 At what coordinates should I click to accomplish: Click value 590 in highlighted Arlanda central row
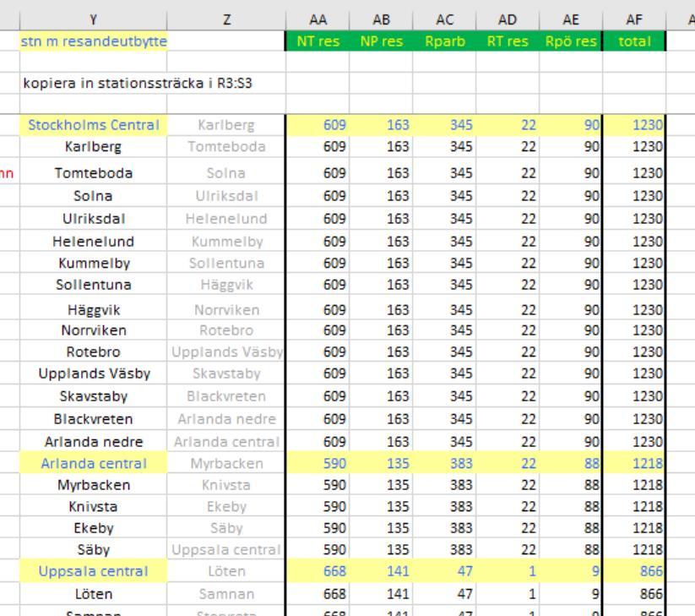318,463
